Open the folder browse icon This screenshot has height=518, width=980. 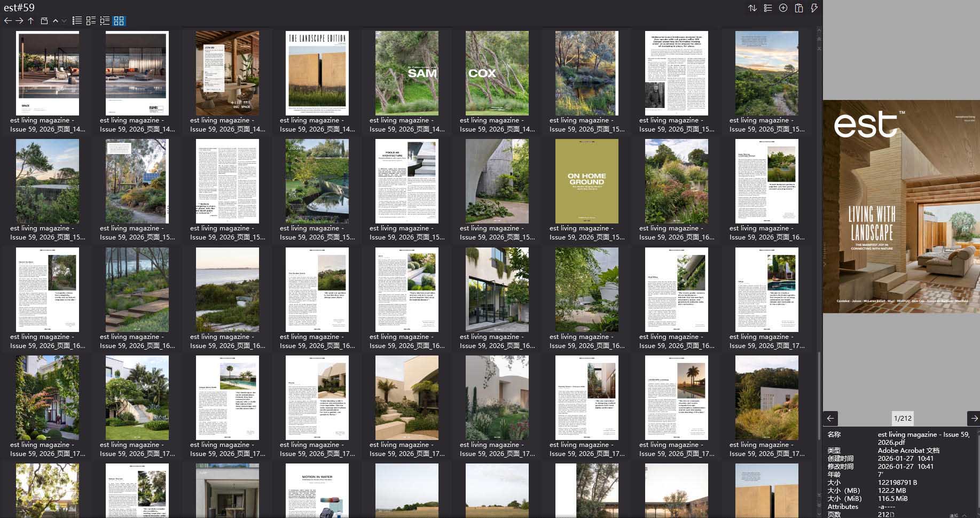click(44, 21)
